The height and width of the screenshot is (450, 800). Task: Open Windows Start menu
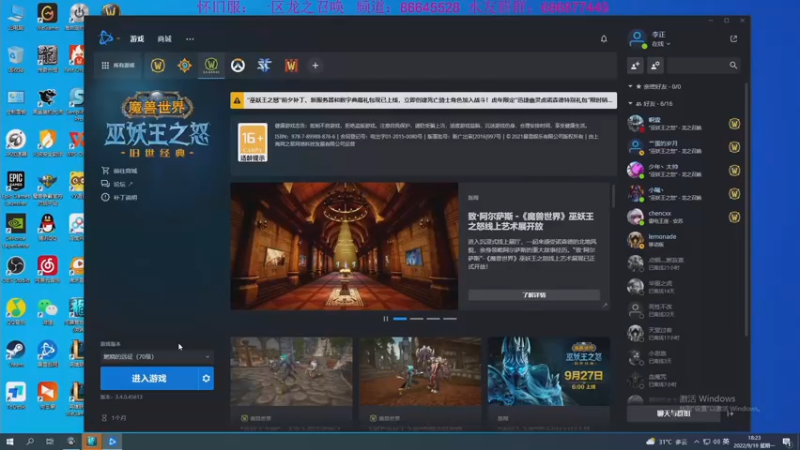(10, 441)
